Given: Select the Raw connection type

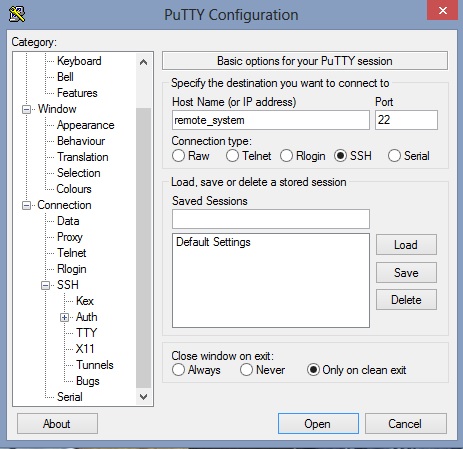Looking at the screenshot, I should (178, 156).
